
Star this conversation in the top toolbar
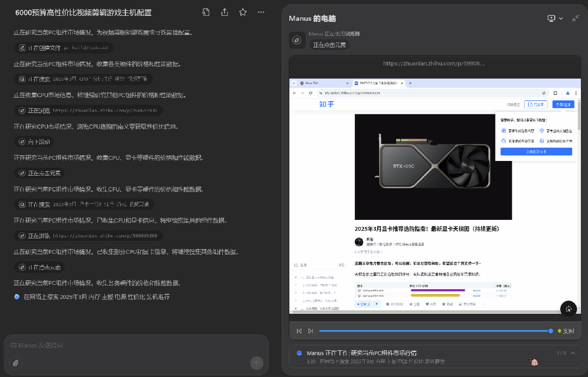243,11
